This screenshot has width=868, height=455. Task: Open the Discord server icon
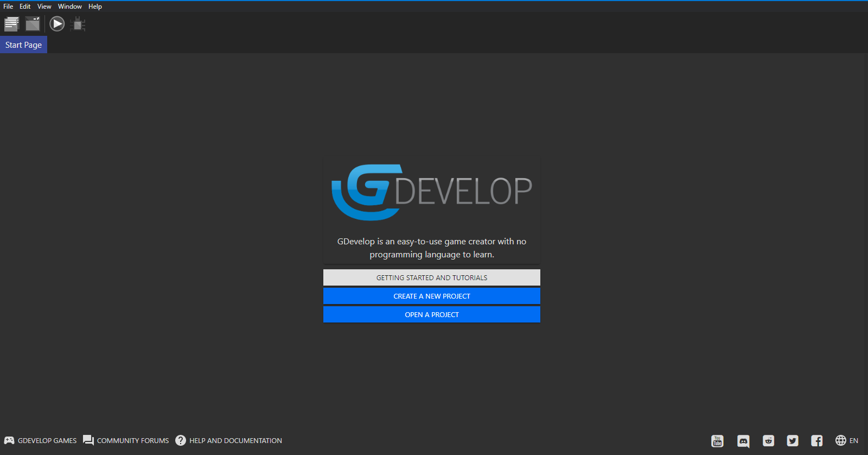743,441
